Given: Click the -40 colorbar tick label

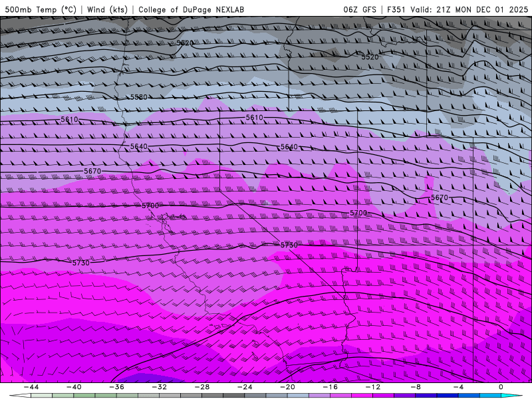Looking at the screenshot, I should 74,387.
